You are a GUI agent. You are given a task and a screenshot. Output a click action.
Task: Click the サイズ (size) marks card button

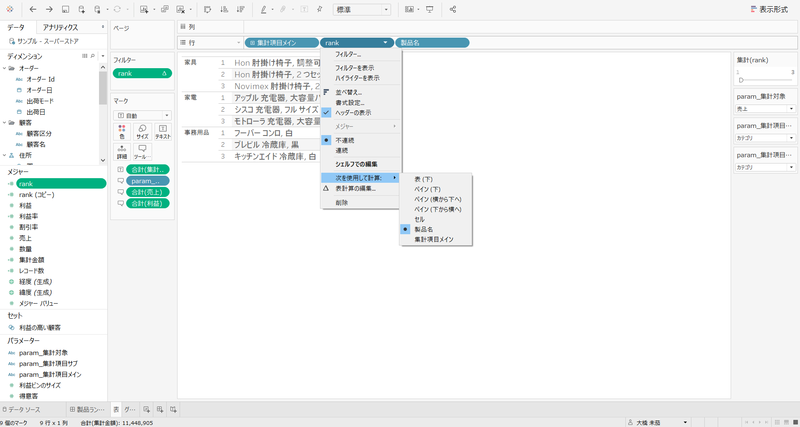pos(142,132)
